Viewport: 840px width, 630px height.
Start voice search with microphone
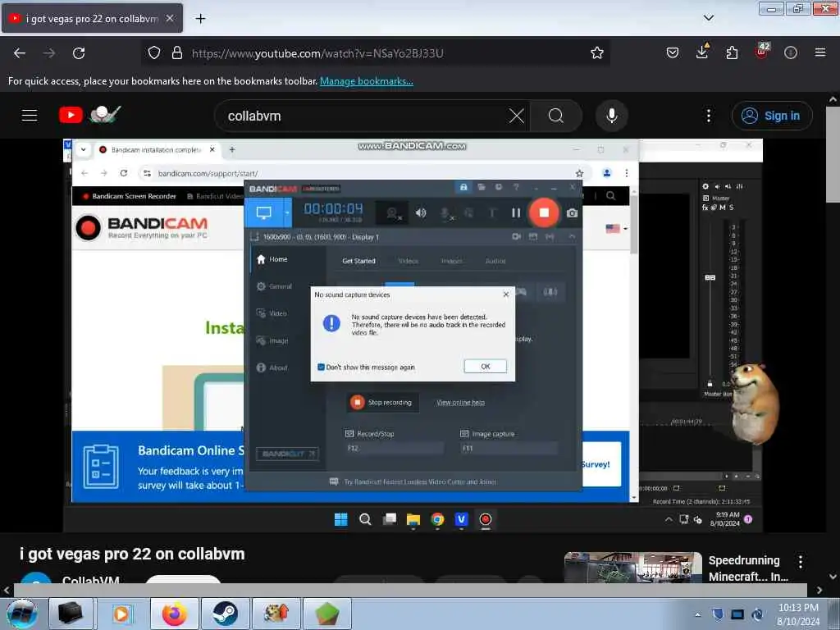click(612, 116)
